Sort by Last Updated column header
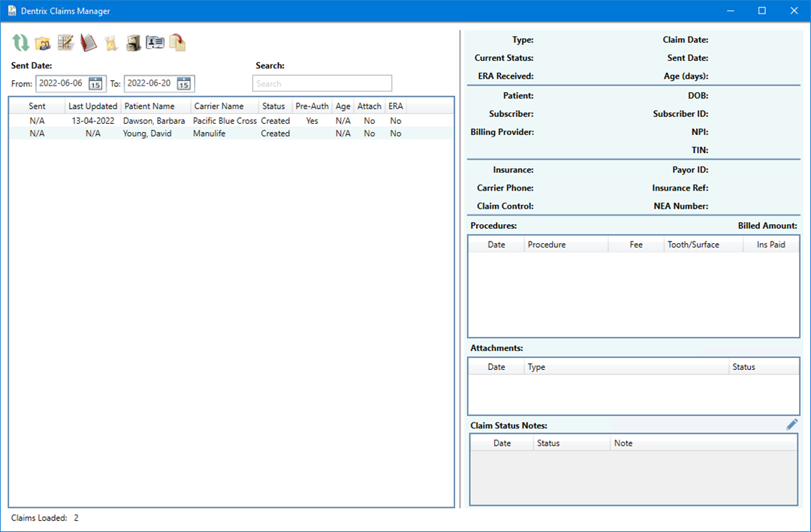This screenshot has height=532, width=811. pyautogui.click(x=92, y=107)
